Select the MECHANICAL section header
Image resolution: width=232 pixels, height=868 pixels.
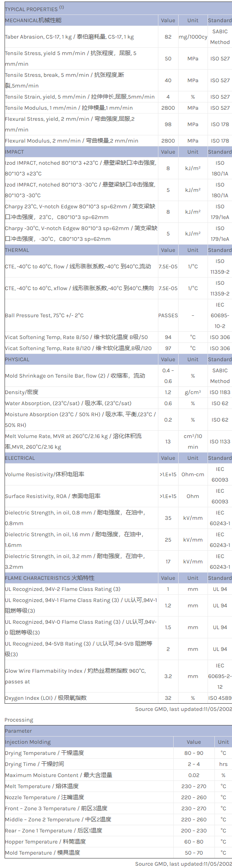[33, 20]
